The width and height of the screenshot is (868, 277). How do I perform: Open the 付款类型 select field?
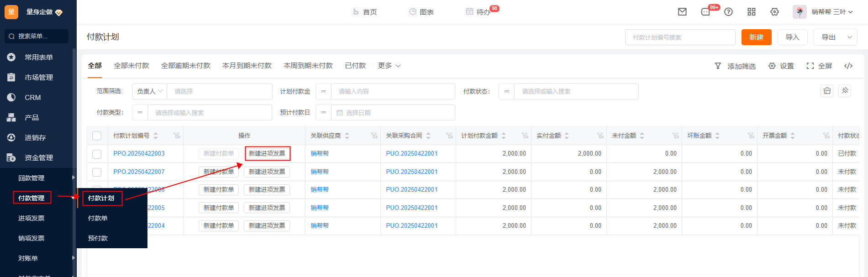tap(210, 112)
